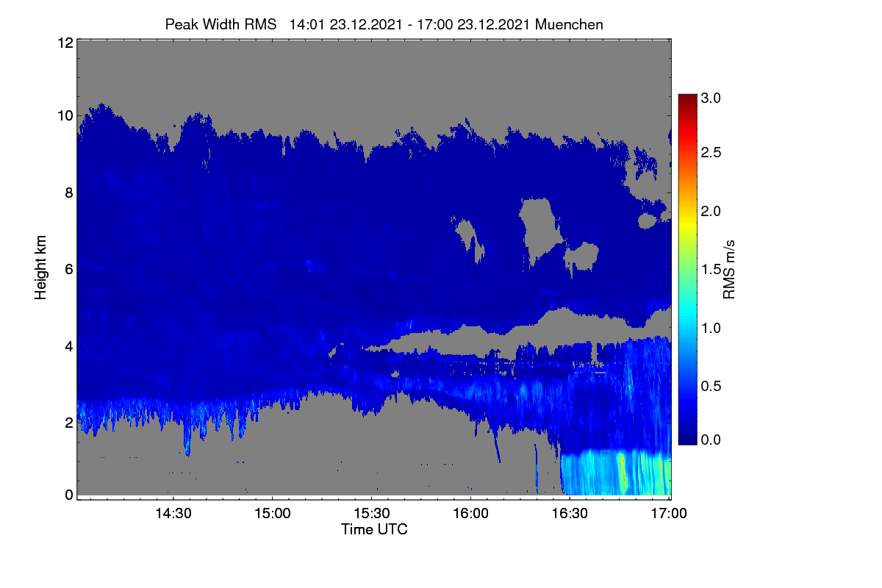Click the colorbar value 2.0
The height and width of the screenshot is (588, 882).
711,211
